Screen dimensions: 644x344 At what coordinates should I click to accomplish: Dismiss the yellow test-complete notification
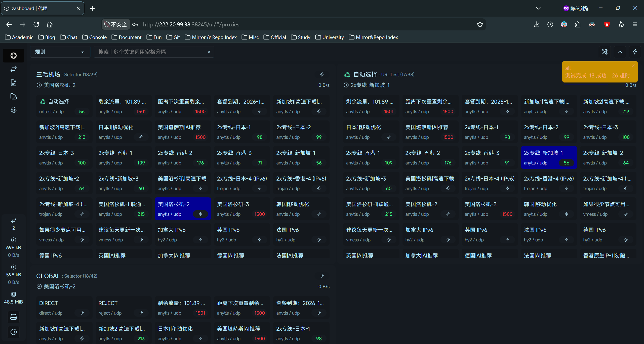click(633, 66)
